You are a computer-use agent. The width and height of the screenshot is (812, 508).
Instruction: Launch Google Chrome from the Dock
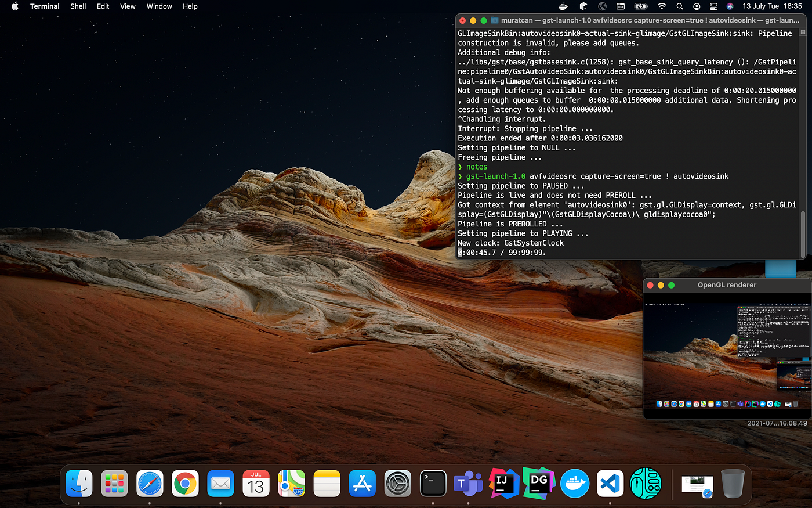tap(185, 483)
